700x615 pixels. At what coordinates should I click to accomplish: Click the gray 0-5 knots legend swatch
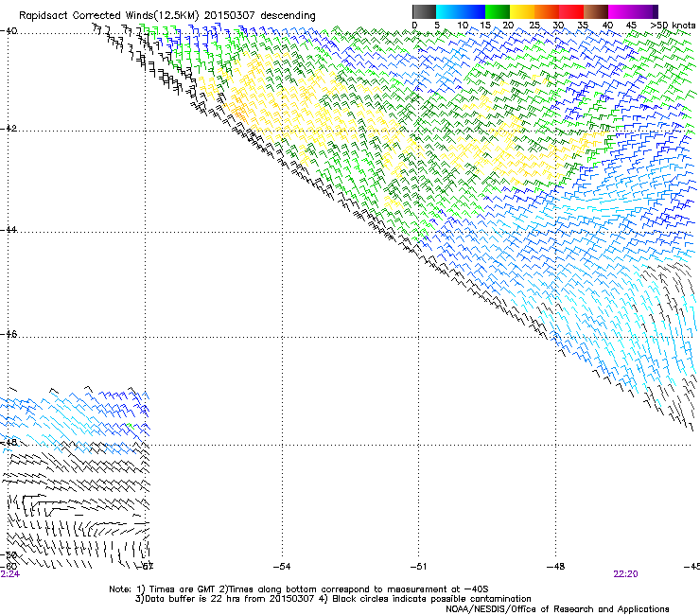pyautogui.click(x=424, y=11)
